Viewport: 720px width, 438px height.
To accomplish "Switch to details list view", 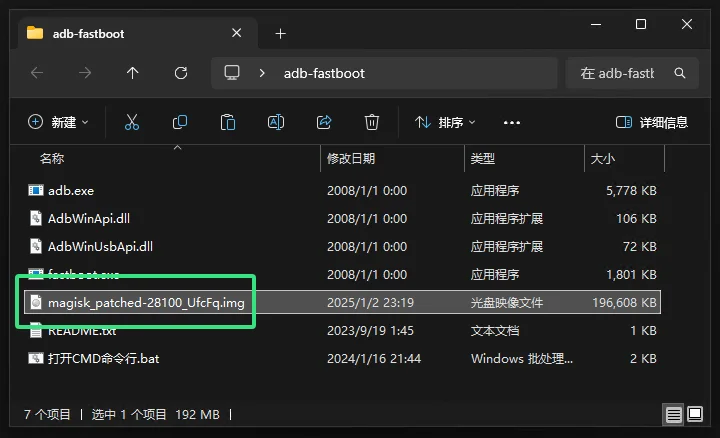I will 673,415.
